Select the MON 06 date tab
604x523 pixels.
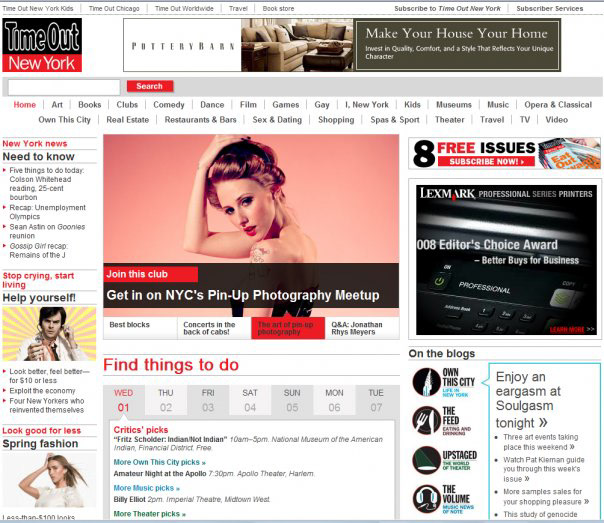tap(334, 400)
